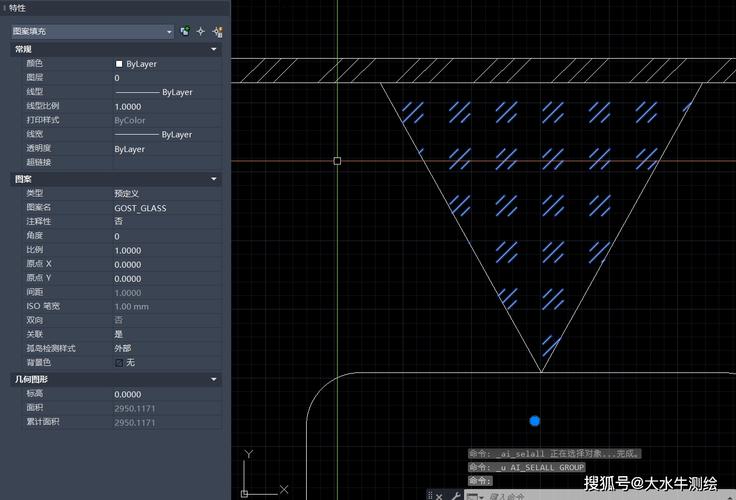The image size is (736, 500).
Task: Open command line customize wrench icon
Action: tap(457, 495)
